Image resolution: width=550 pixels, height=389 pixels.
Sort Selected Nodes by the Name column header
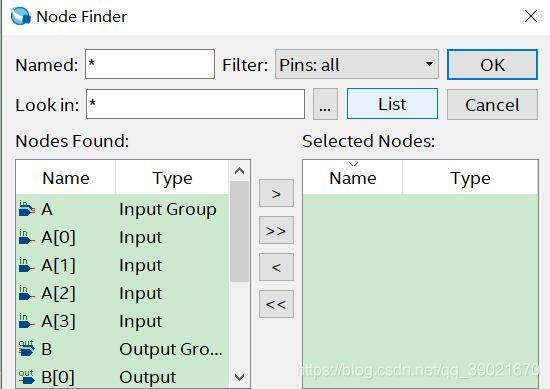[x=353, y=178]
